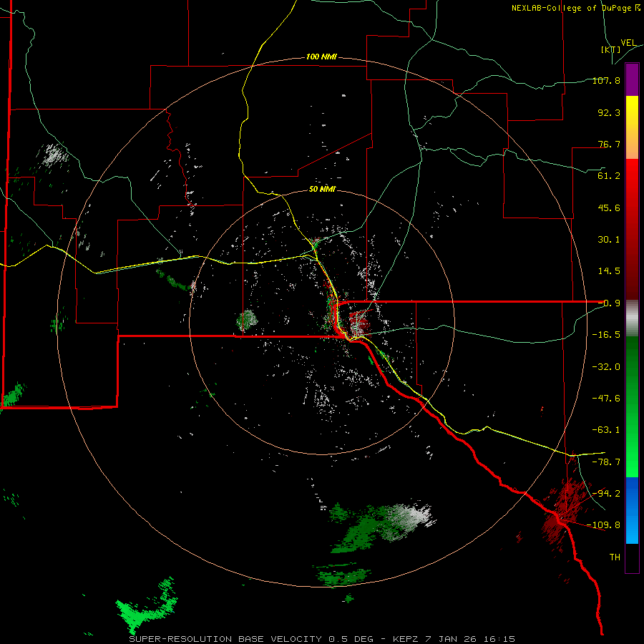Pick the grey color bar segment
The height and width of the screenshot is (644, 644).
pyautogui.click(x=632, y=318)
